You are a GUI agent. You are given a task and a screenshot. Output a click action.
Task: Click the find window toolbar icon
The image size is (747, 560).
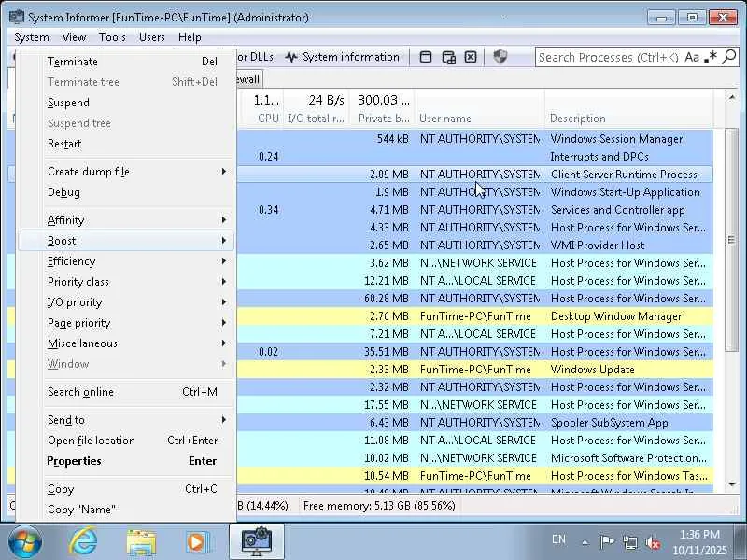pyautogui.click(x=426, y=57)
